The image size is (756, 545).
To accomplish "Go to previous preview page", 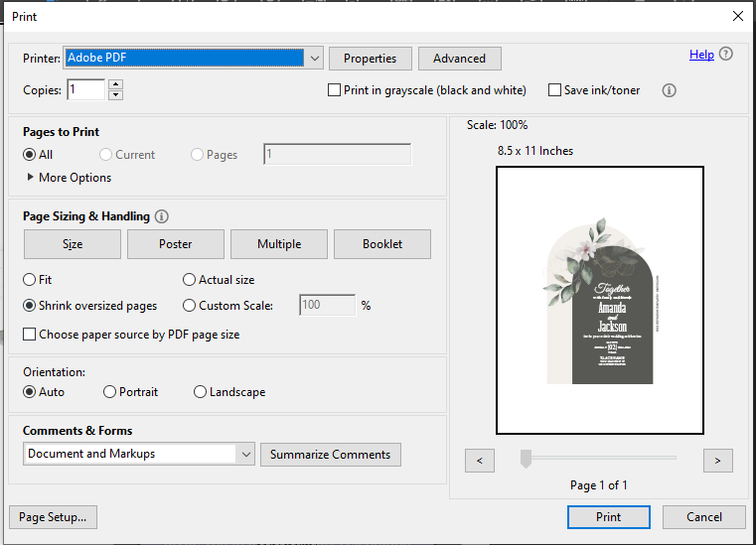I will (x=480, y=461).
